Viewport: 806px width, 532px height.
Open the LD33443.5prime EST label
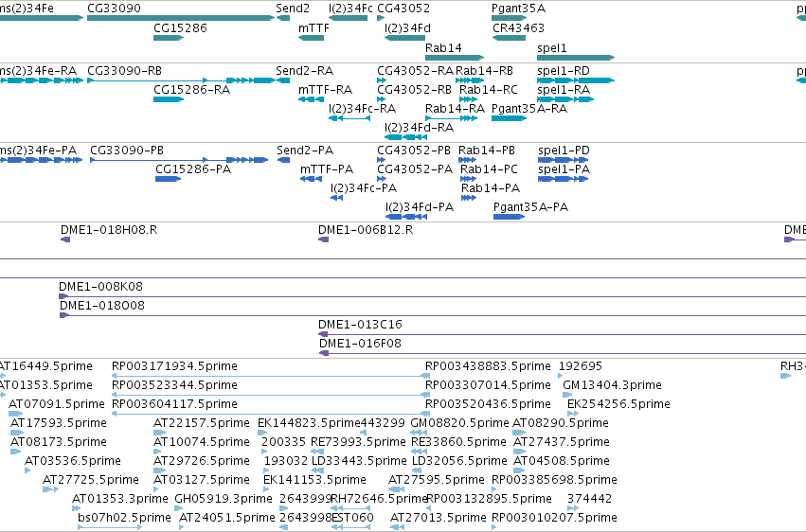tap(359, 461)
